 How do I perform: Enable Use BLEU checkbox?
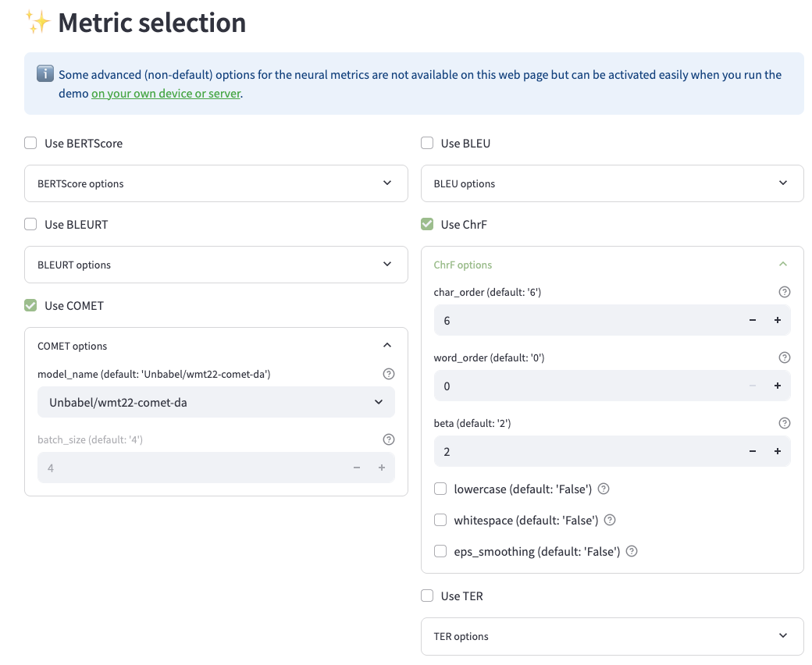[x=427, y=144]
